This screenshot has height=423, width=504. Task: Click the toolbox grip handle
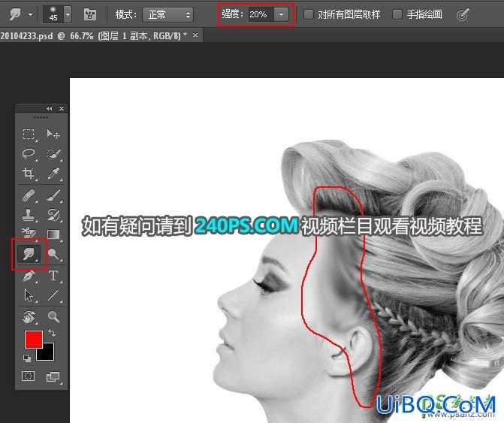pos(41,118)
